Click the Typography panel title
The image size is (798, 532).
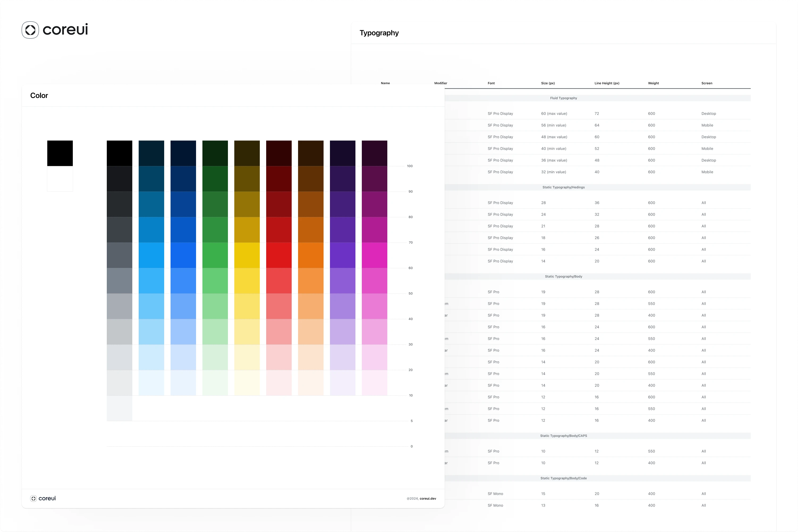click(x=379, y=33)
